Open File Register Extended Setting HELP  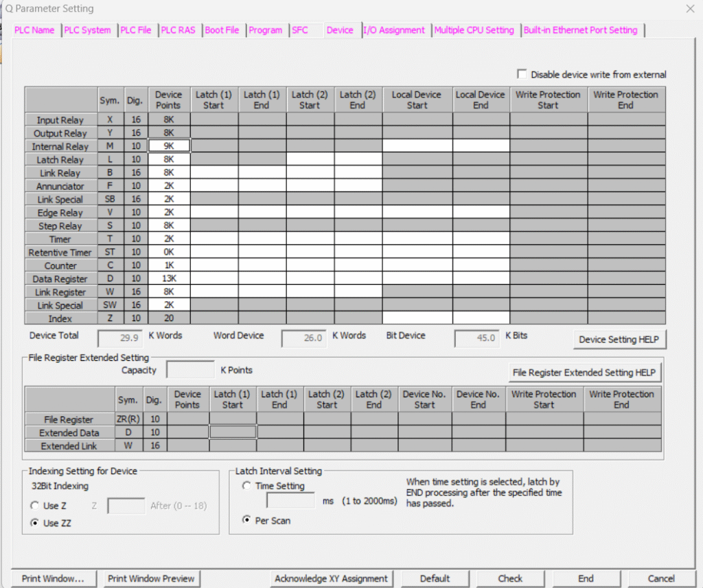pyautogui.click(x=584, y=373)
